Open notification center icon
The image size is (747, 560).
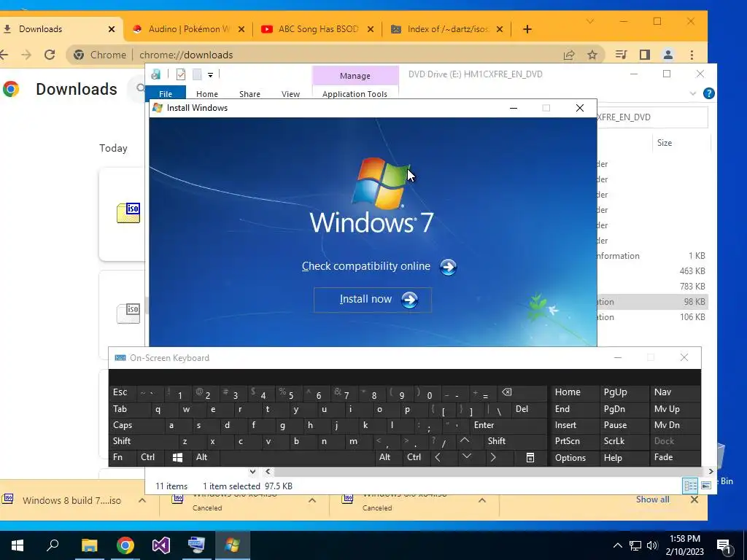pyautogui.click(x=724, y=546)
